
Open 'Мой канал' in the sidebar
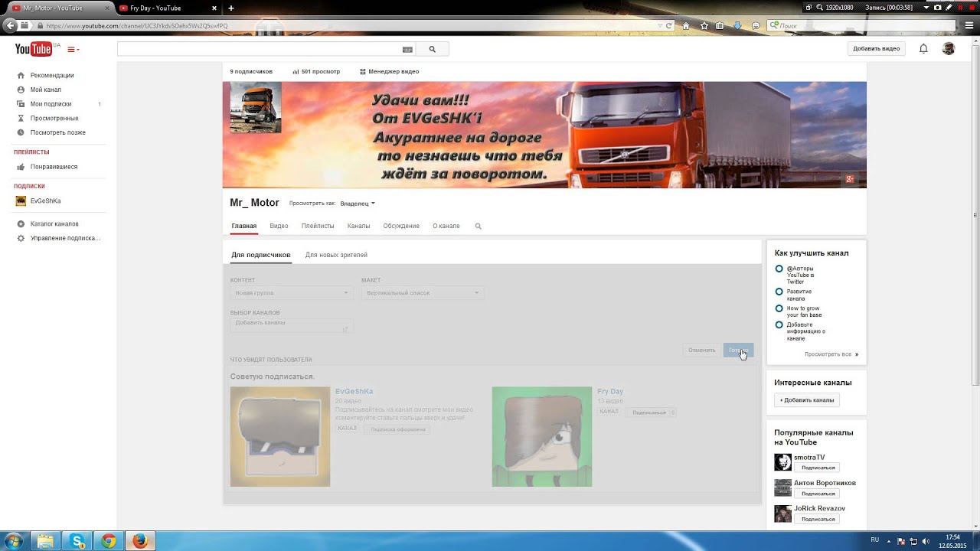point(46,90)
